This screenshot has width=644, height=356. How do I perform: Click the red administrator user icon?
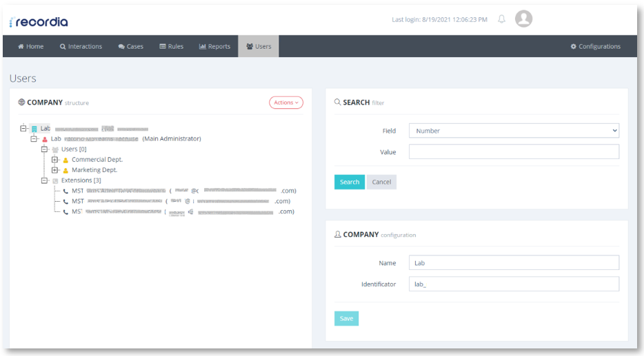coord(45,140)
